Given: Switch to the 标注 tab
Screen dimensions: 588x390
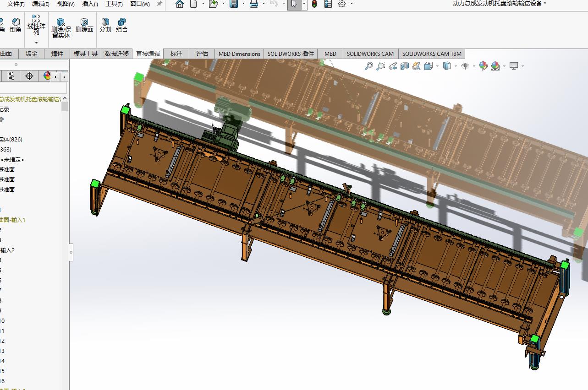Looking at the screenshot, I should (x=176, y=54).
